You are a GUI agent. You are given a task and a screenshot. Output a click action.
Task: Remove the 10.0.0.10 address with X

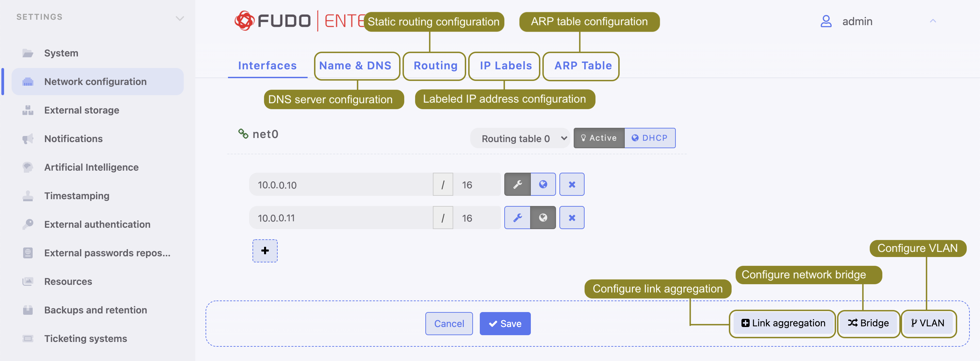coord(571,185)
